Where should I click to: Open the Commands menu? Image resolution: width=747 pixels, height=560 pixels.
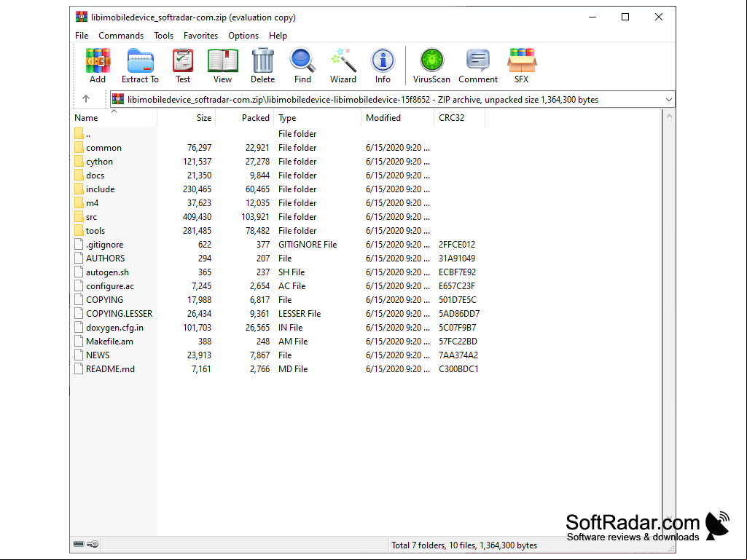click(x=121, y=36)
